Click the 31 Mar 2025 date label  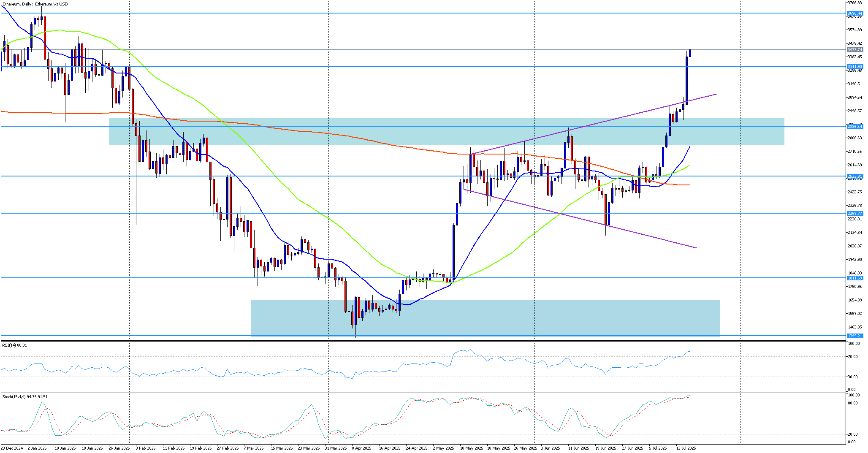[336, 448]
